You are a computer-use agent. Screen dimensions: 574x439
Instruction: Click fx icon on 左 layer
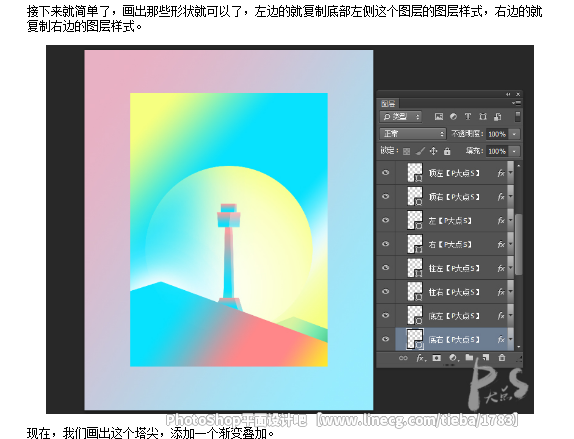(x=501, y=221)
